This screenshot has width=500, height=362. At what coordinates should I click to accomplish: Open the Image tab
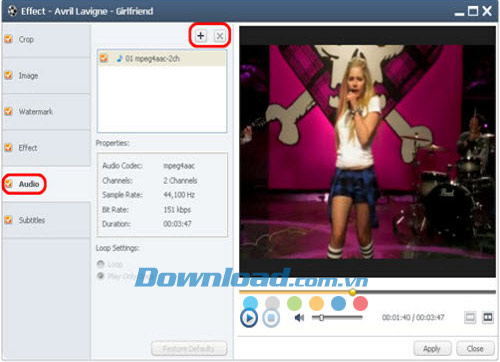46,76
